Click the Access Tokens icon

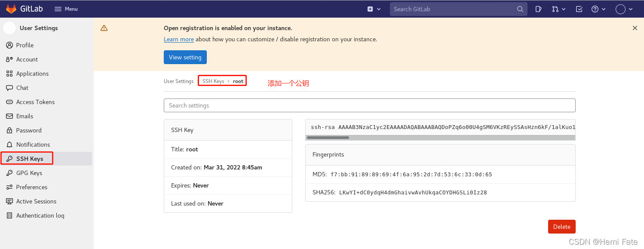tap(9, 102)
